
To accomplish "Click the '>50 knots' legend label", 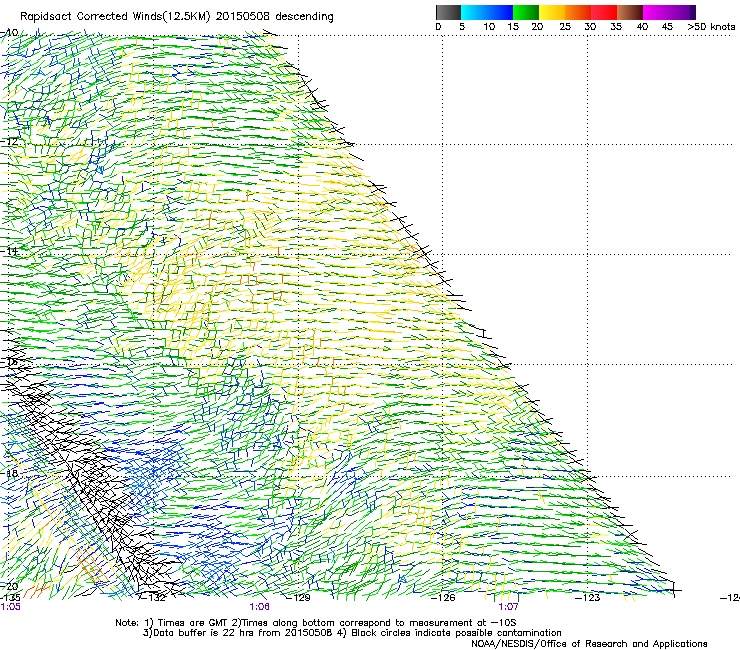I will (711, 26).
